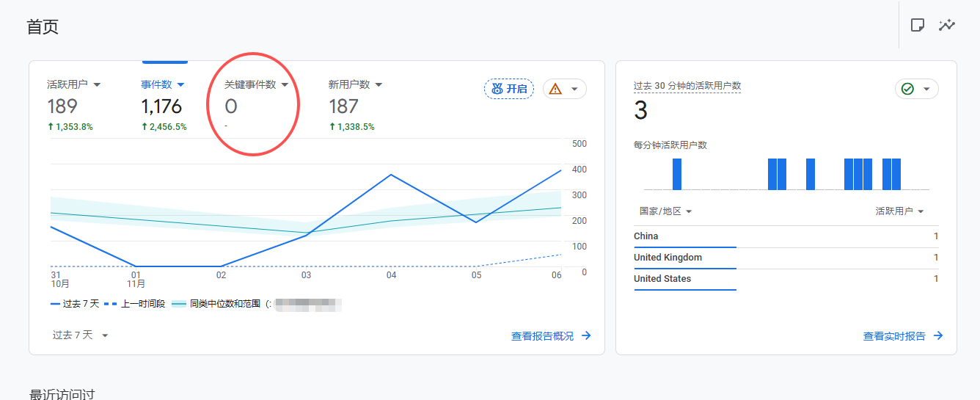Expand the 活跃用户 metric dropdown
Image resolution: width=980 pixels, height=400 pixels.
coord(97,84)
